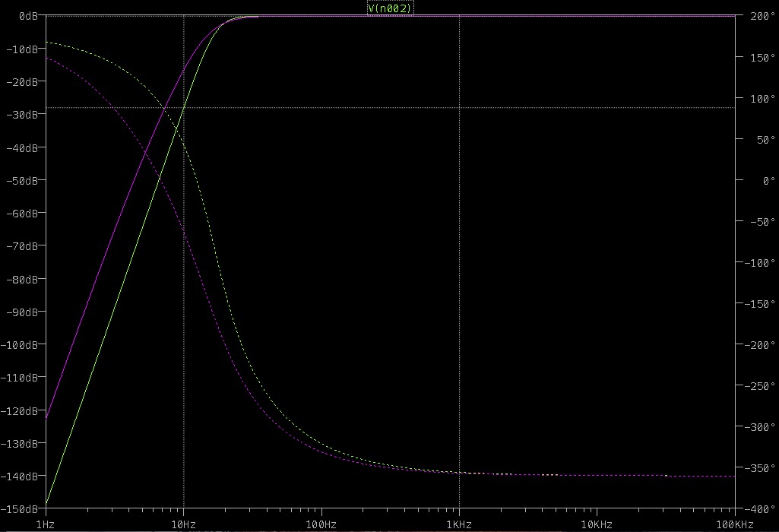
Task: Click the 0° phase axis label
Action: coord(768,181)
